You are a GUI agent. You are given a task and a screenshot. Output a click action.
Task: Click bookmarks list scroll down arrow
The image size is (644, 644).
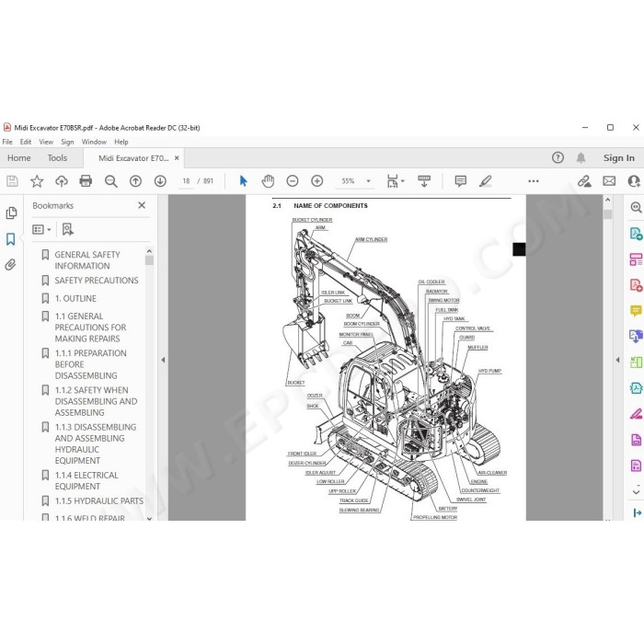click(149, 518)
